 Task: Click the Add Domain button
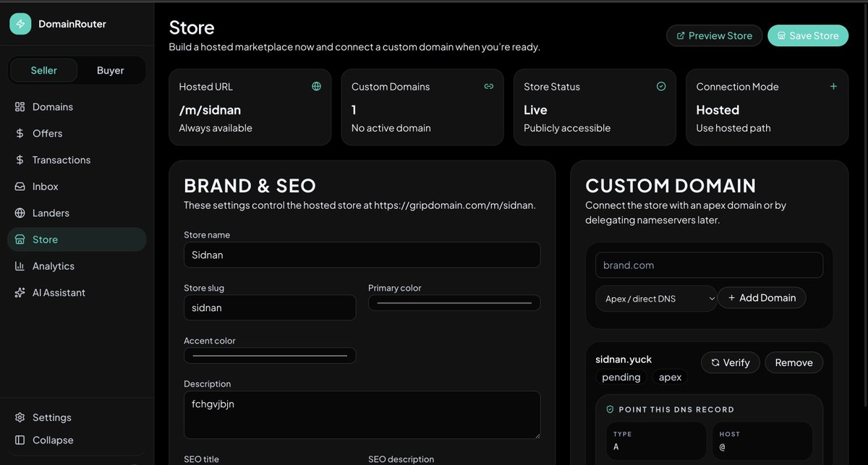pos(762,298)
